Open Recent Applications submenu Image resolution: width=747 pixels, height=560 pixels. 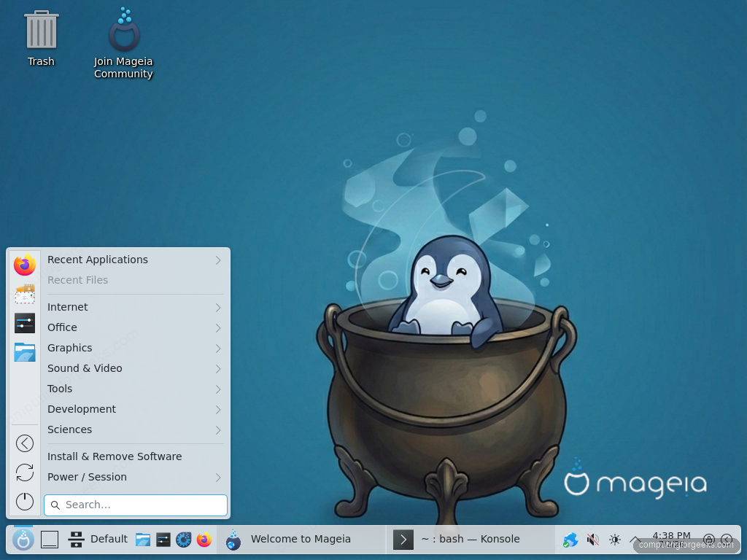(135, 260)
